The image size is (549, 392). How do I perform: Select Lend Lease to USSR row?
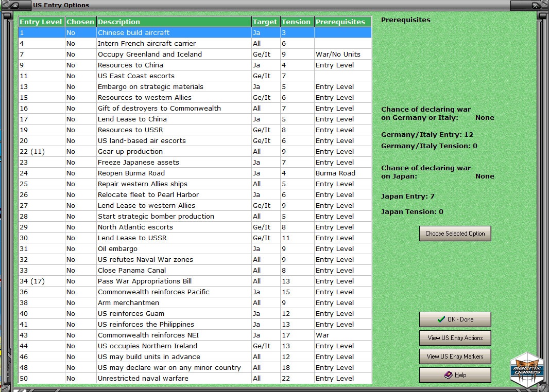195,238
